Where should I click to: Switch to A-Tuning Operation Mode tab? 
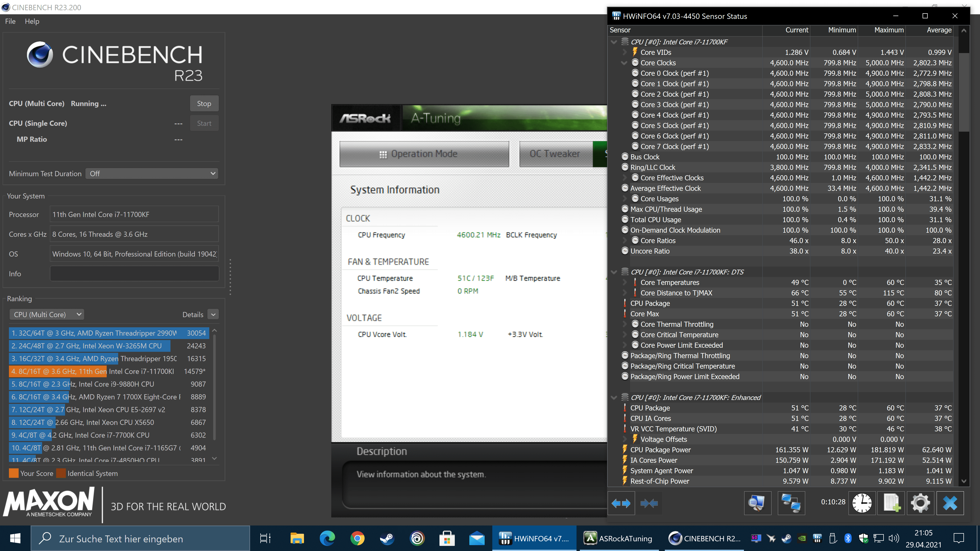(424, 154)
